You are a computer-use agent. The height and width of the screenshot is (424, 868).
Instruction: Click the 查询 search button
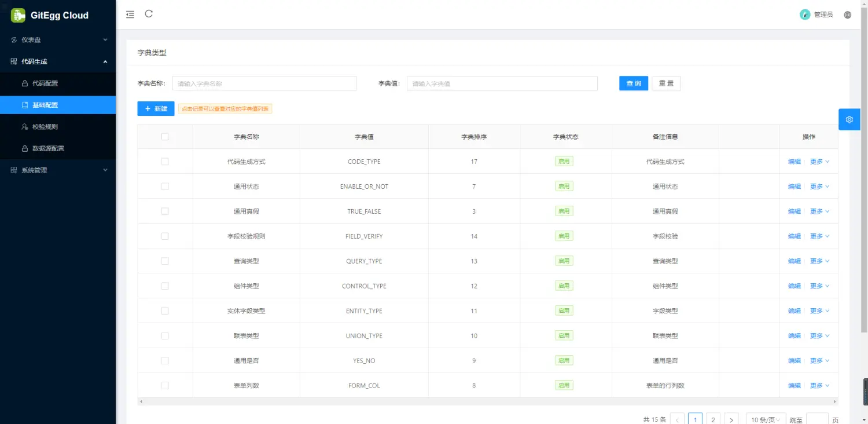633,83
